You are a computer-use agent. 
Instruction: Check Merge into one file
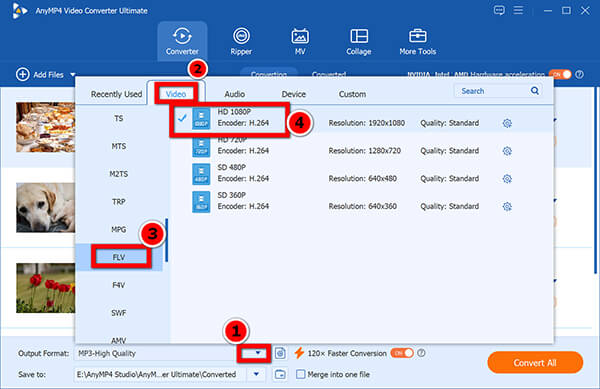[x=301, y=374]
